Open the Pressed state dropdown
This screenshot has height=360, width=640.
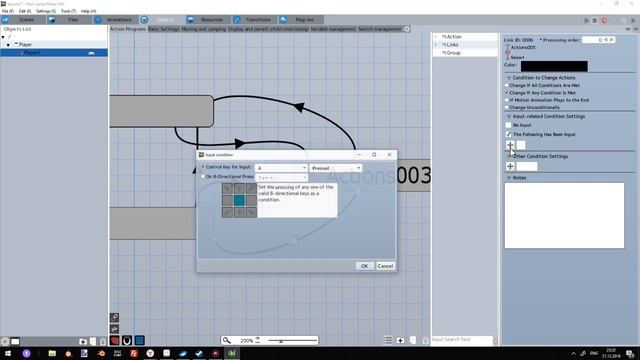pos(336,168)
